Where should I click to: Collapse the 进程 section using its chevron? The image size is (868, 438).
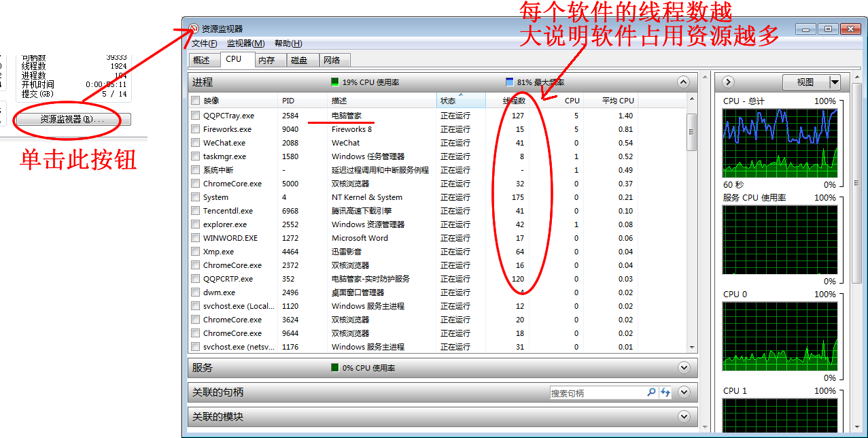pyautogui.click(x=683, y=82)
